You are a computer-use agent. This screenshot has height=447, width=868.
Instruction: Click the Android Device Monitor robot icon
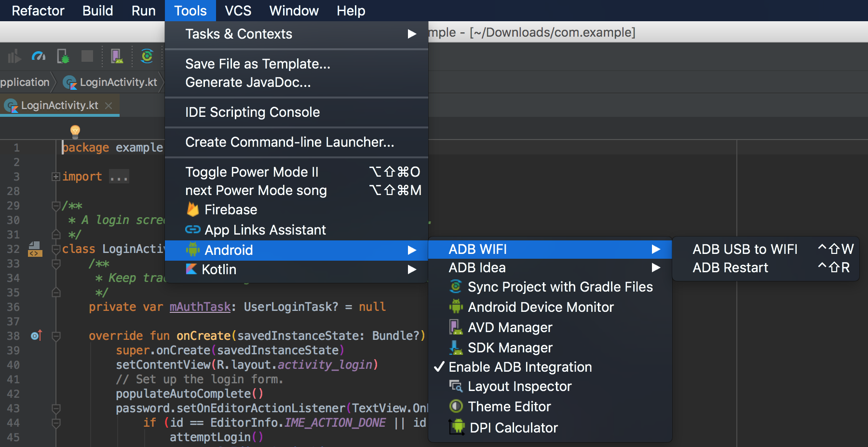click(x=456, y=307)
